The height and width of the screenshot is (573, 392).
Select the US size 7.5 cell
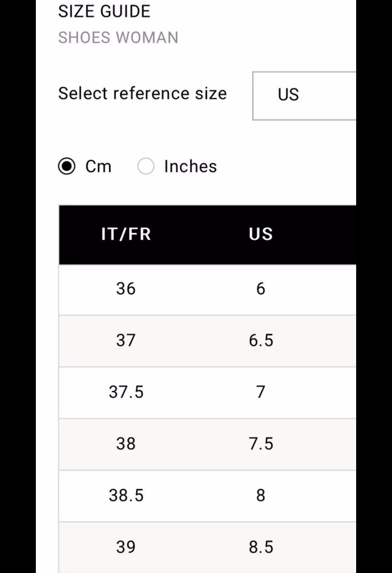click(x=261, y=444)
